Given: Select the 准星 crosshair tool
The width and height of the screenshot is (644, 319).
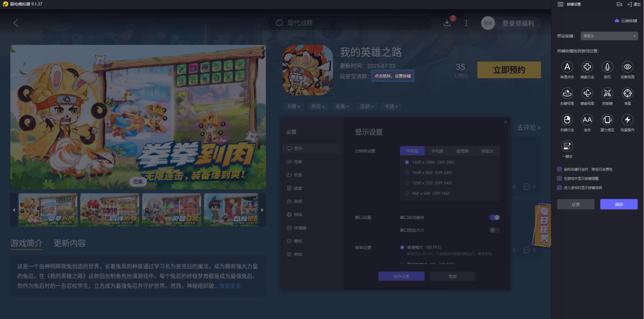Looking at the screenshot, I should (x=628, y=93).
